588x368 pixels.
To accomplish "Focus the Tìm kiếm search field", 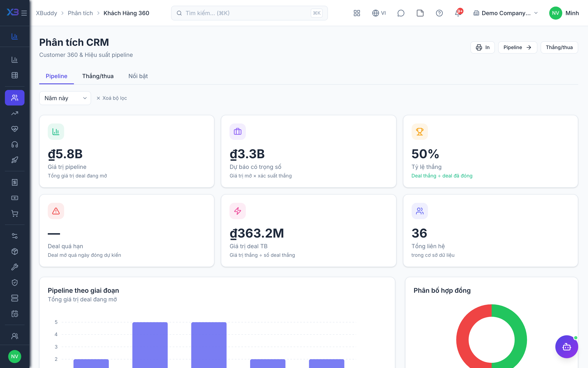I will (249, 13).
